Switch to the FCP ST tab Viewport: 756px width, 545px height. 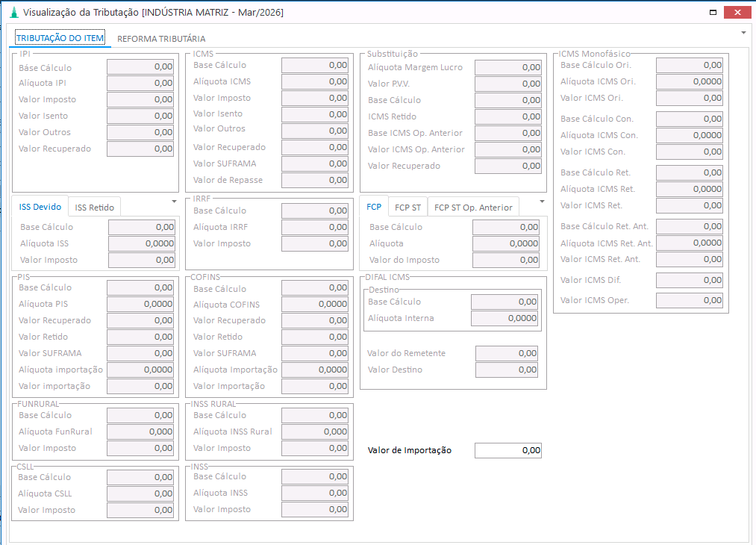(x=407, y=208)
